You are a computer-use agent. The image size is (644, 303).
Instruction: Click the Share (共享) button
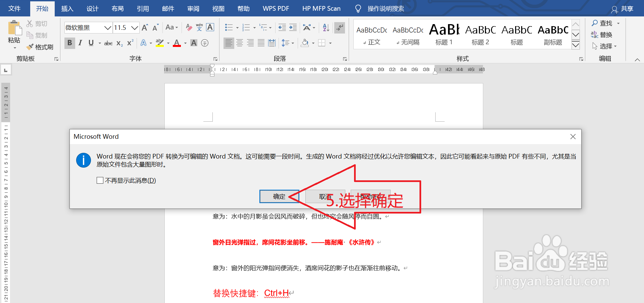(x=622, y=9)
